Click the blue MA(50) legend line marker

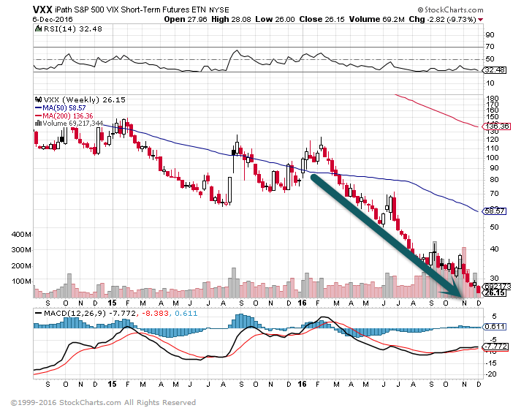38,108
